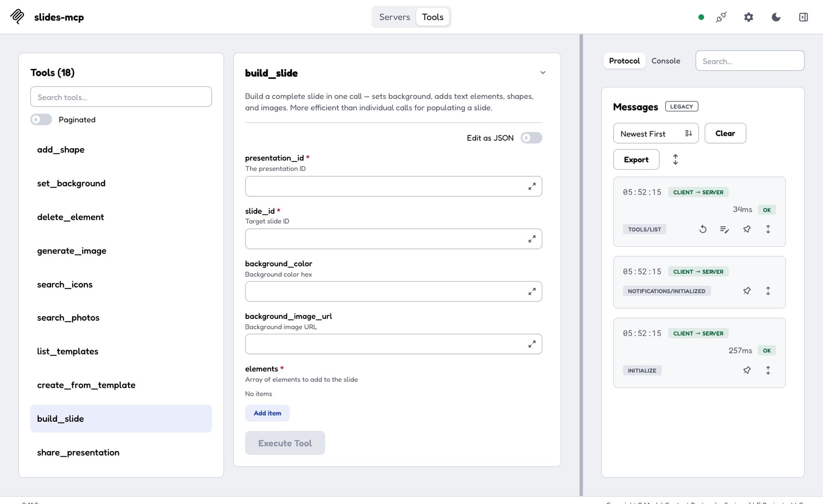Select the set_background tool
Viewport: 823px width, 504px height.
pos(121,183)
